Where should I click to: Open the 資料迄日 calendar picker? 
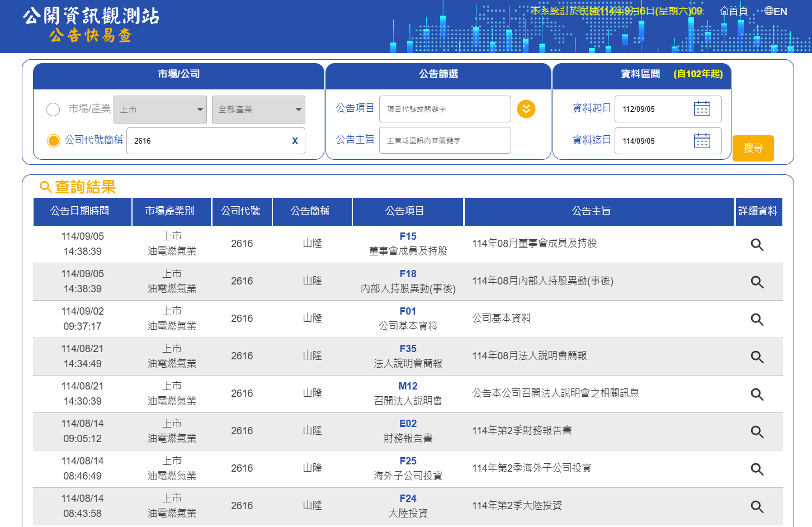point(701,141)
